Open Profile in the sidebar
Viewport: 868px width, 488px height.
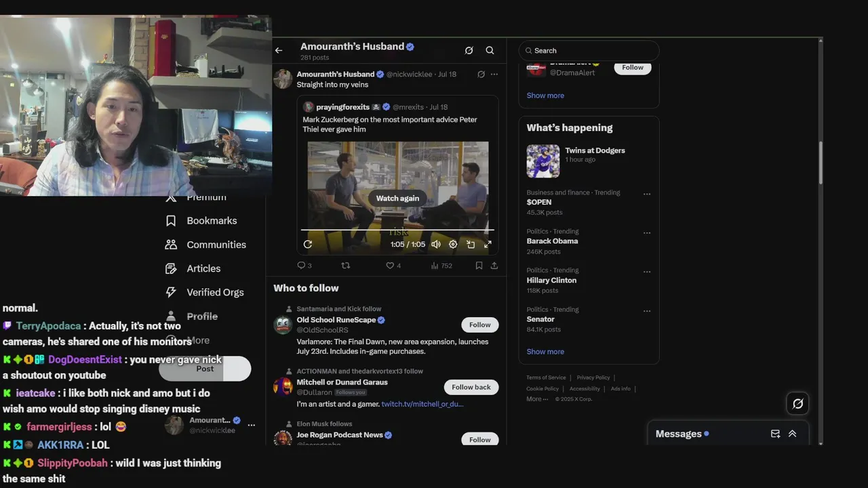(x=193, y=317)
